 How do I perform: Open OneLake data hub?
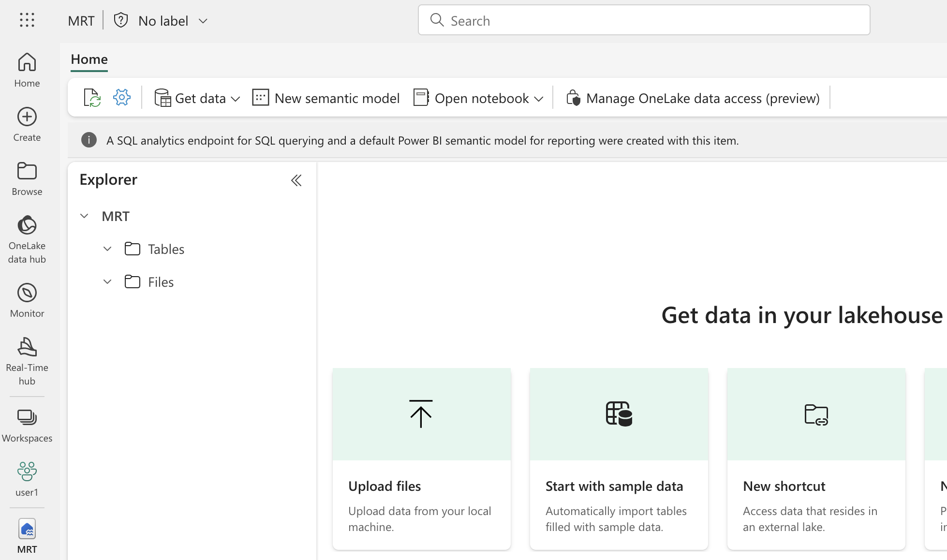[27, 239]
